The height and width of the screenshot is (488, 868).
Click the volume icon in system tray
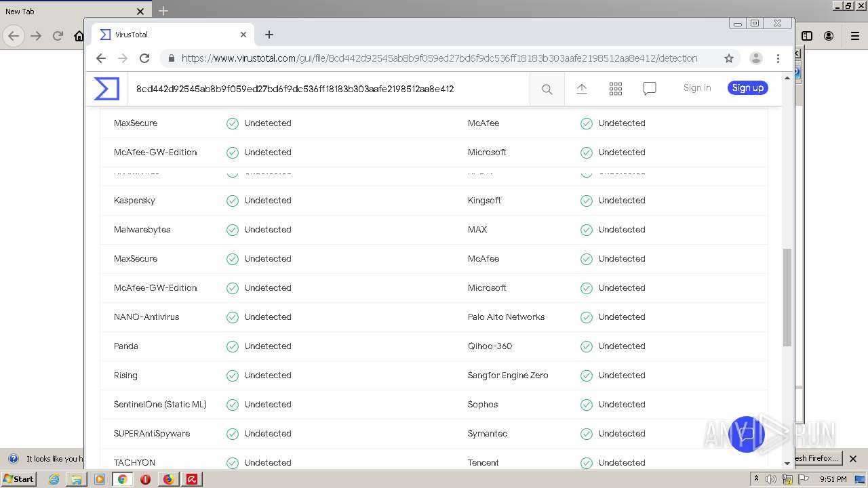(x=770, y=479)
